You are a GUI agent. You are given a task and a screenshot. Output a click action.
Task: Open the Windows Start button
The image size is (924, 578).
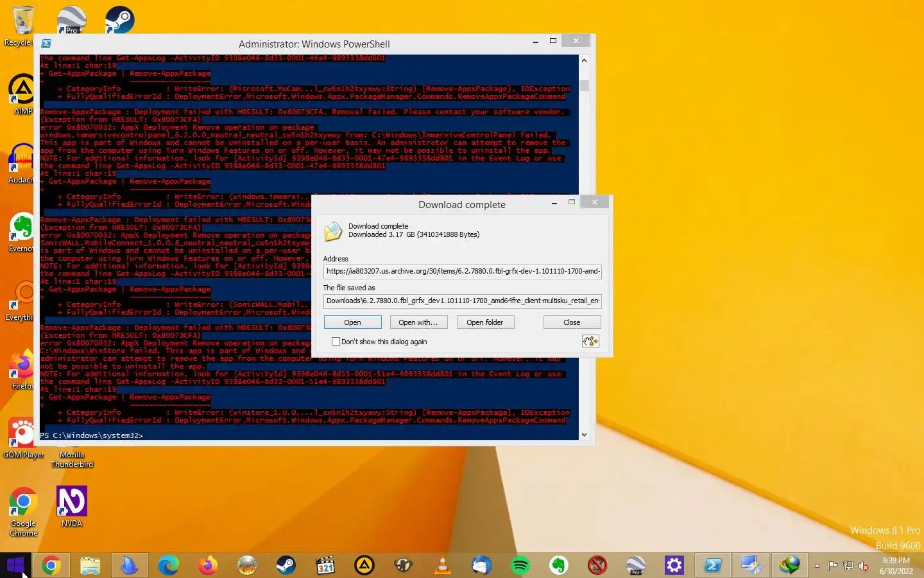point(15,565)
